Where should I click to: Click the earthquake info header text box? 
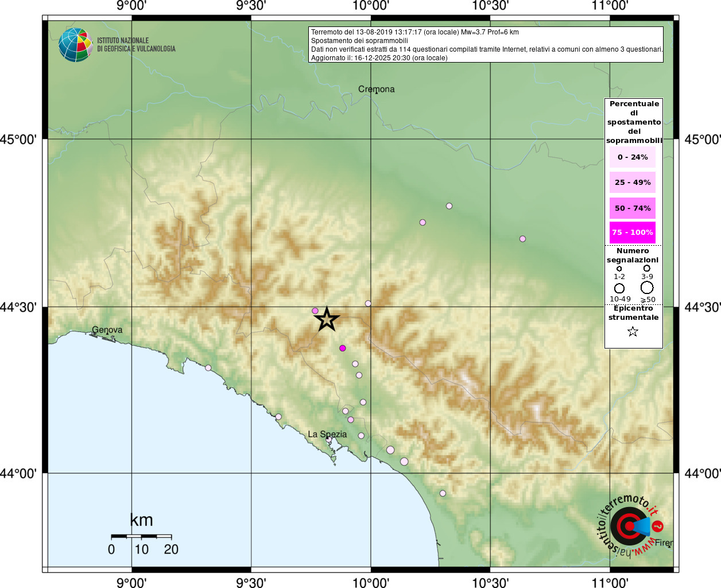[x=486, y=45]
